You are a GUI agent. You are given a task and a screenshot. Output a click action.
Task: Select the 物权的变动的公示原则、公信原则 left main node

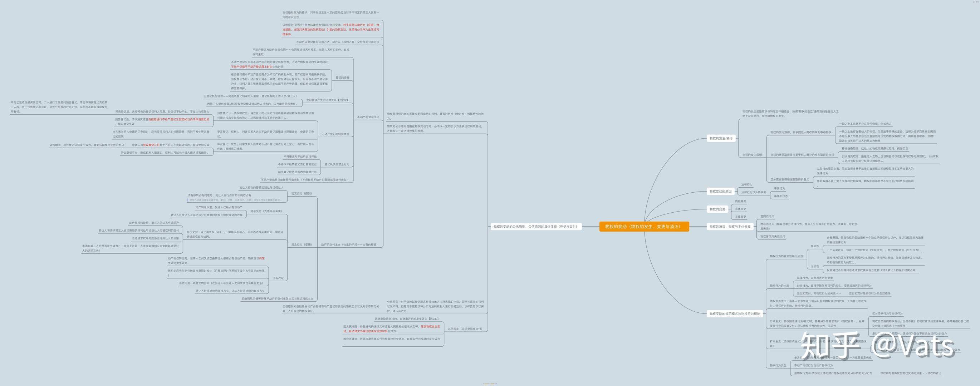point(536,227)
